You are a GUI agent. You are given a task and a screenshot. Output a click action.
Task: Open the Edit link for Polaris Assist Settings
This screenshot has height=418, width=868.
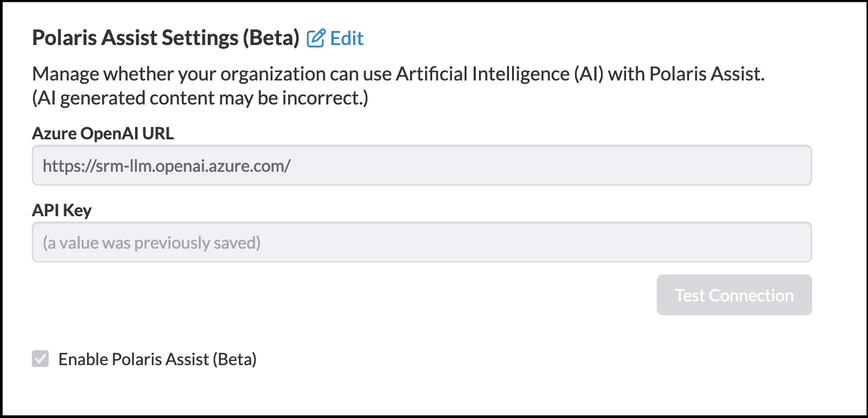(336, 38)
